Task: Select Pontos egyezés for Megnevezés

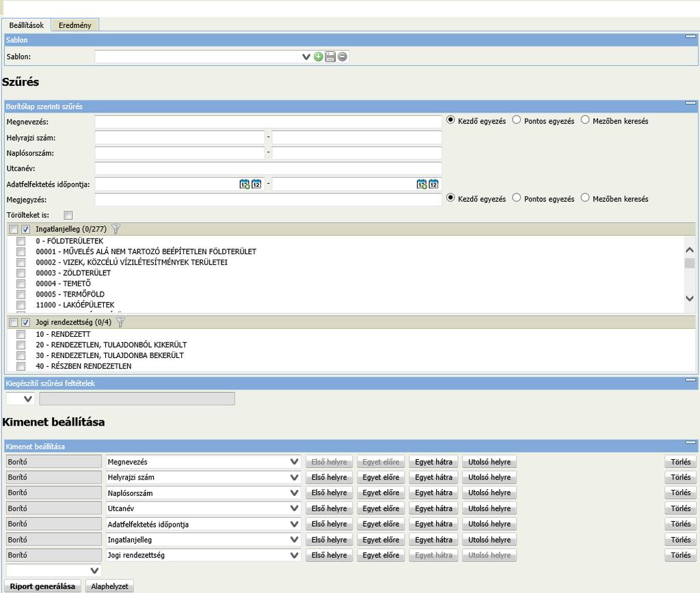Action: tap(517, 120)
